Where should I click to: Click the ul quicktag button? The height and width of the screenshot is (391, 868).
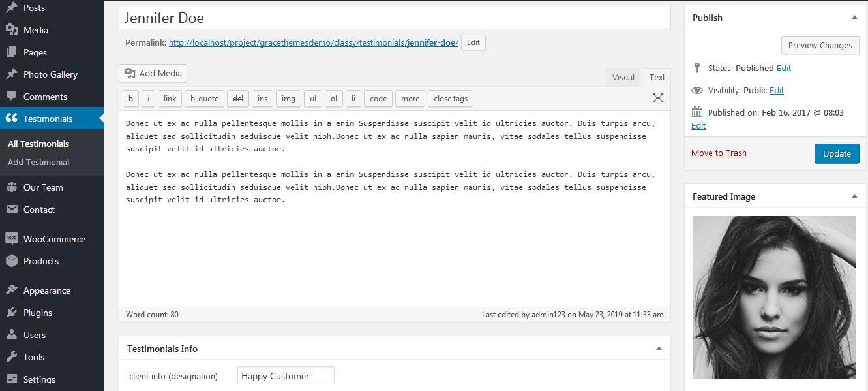(x=313, y=99)
